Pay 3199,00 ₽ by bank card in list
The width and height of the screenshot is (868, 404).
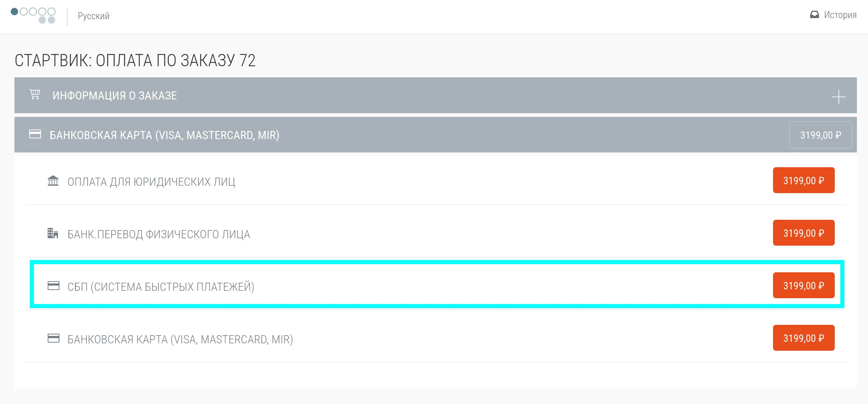pyautogui.click(x=803, y=338)
